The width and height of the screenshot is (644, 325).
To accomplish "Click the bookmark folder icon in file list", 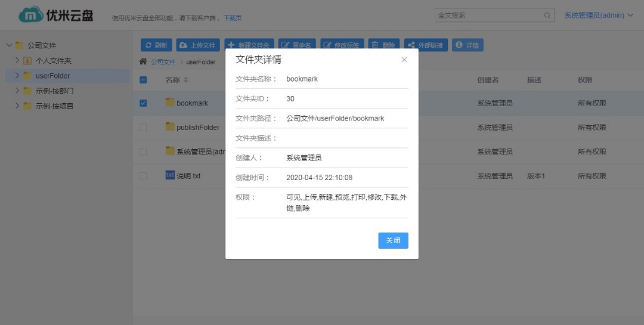I will [170, 103].
